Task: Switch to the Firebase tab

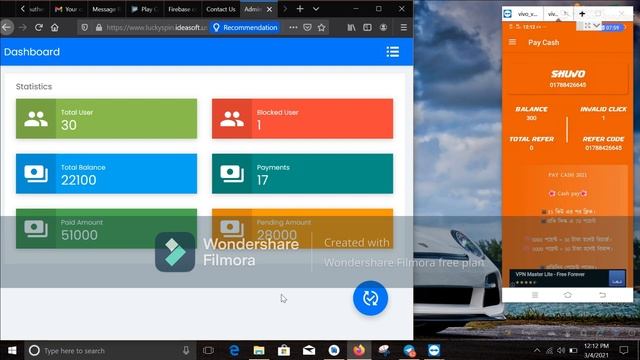Action: pos(182,9)
